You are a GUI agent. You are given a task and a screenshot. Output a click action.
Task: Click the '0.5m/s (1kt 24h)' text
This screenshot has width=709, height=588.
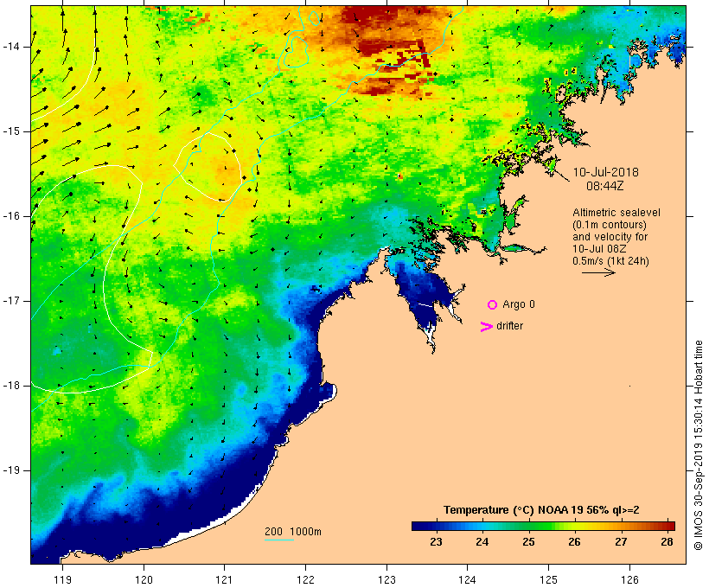[x=611, y=261]
